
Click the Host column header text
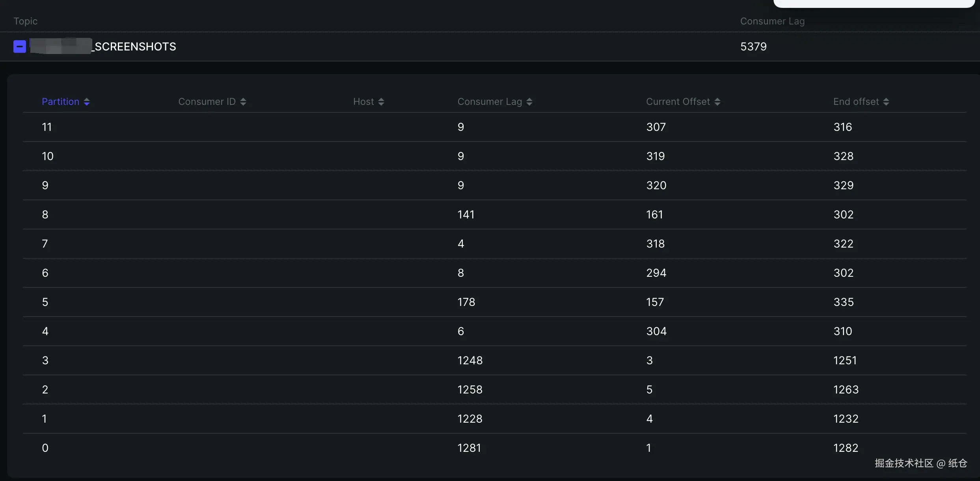[363, 102]
